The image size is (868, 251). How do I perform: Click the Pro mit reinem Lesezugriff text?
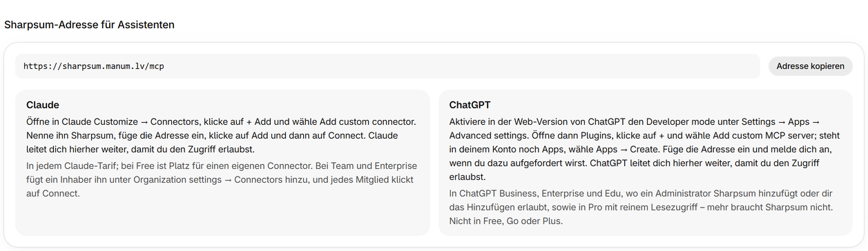click(693, 208)
